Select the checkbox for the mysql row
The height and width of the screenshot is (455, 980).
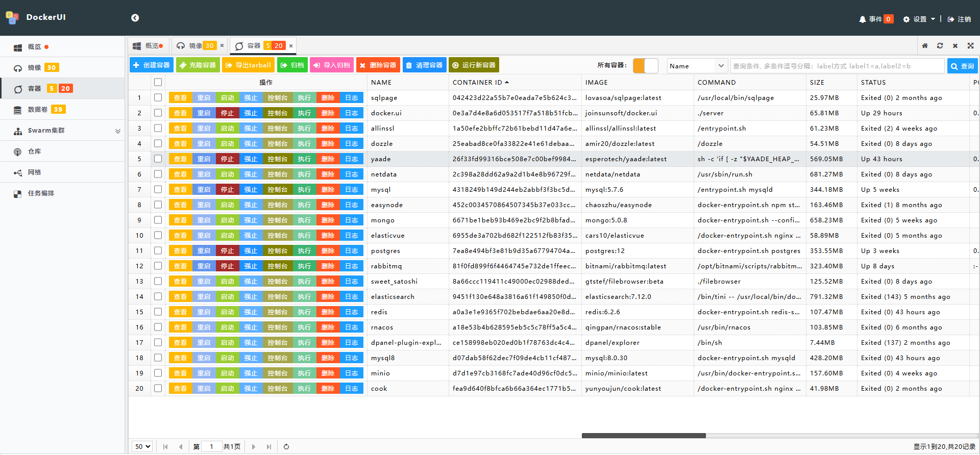point(158,189)
